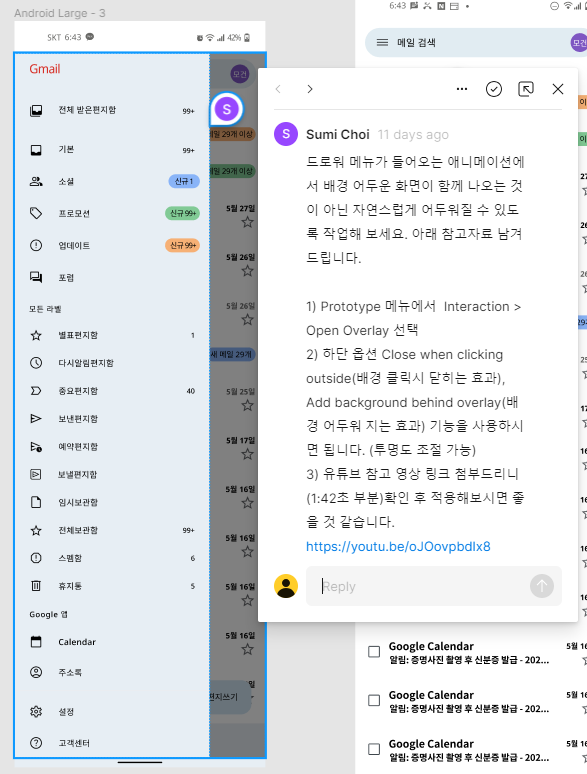Select the 기본 inbox icon
This screenshot has height=774, width=587.
click(x=36, y=150)
